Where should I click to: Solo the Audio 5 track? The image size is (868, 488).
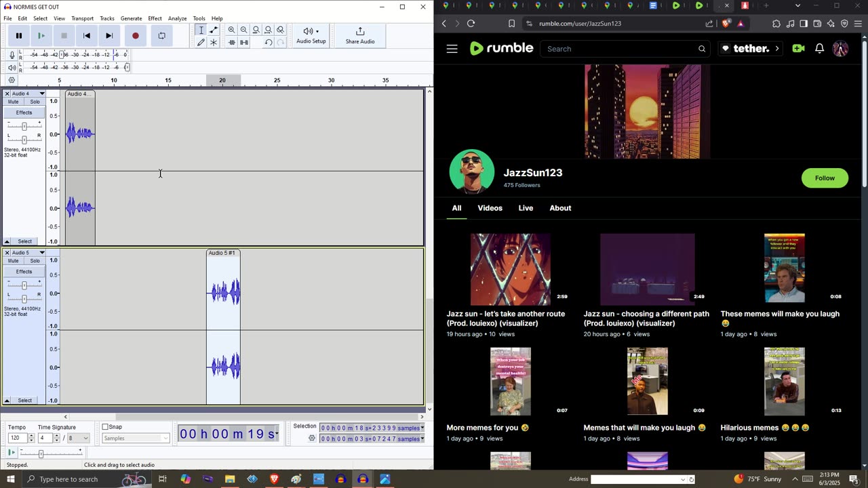pyautogui.click(x=35, y=261)
